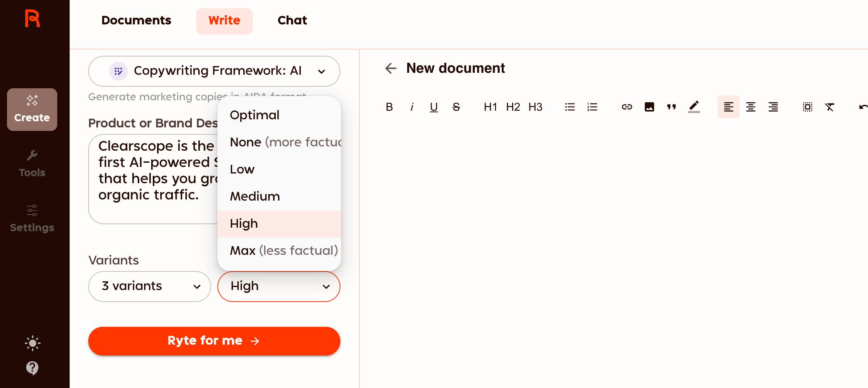Align text center

tap(751, 107)
